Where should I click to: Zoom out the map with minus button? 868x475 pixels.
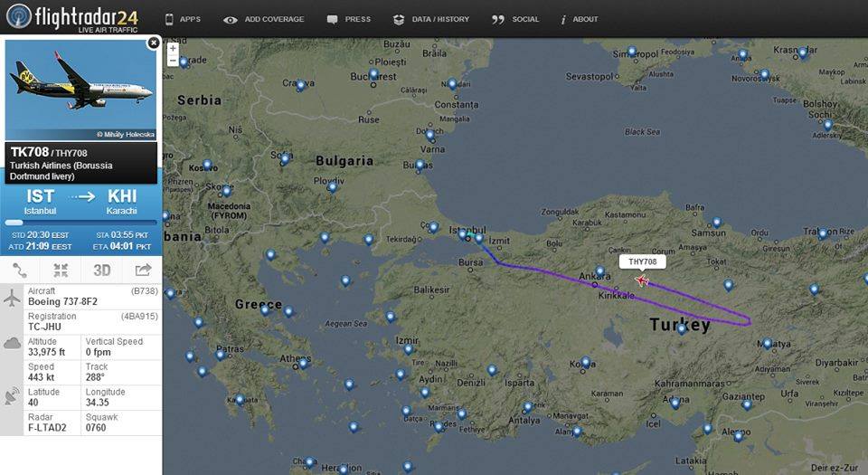[x=173, y=62]
